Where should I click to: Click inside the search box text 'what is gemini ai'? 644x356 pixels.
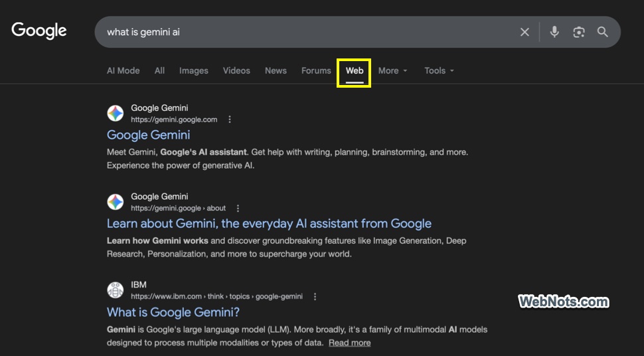(x=143, y=32)
